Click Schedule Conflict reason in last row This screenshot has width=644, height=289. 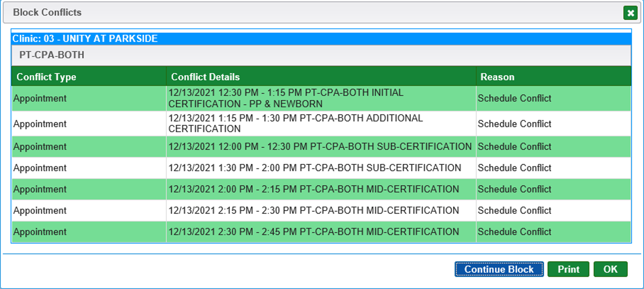[x=514, y=232]
